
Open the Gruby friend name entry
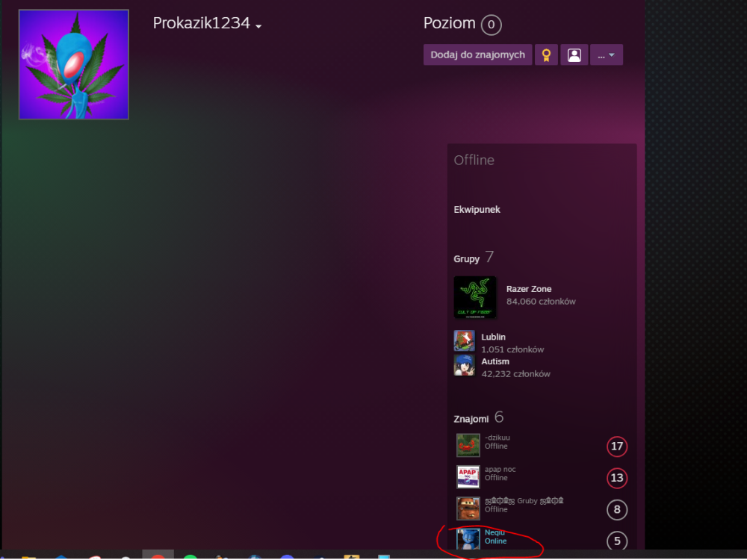(524, 500)
